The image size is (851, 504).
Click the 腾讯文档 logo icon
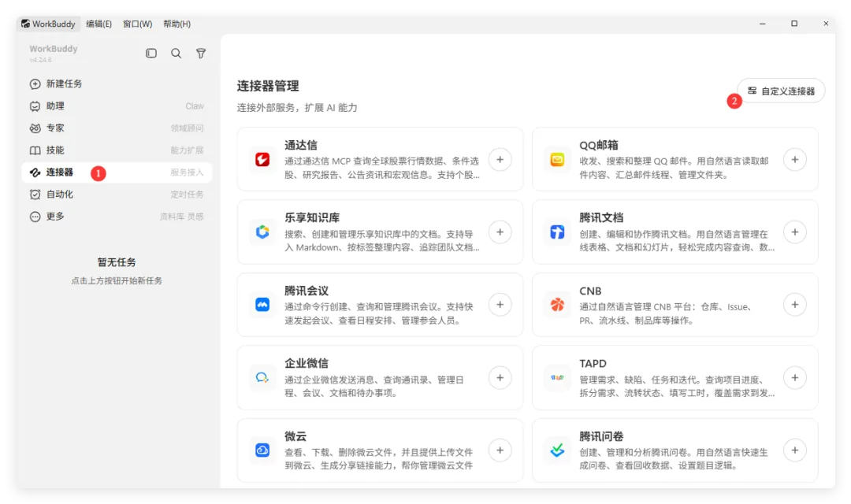coord(557,232)
